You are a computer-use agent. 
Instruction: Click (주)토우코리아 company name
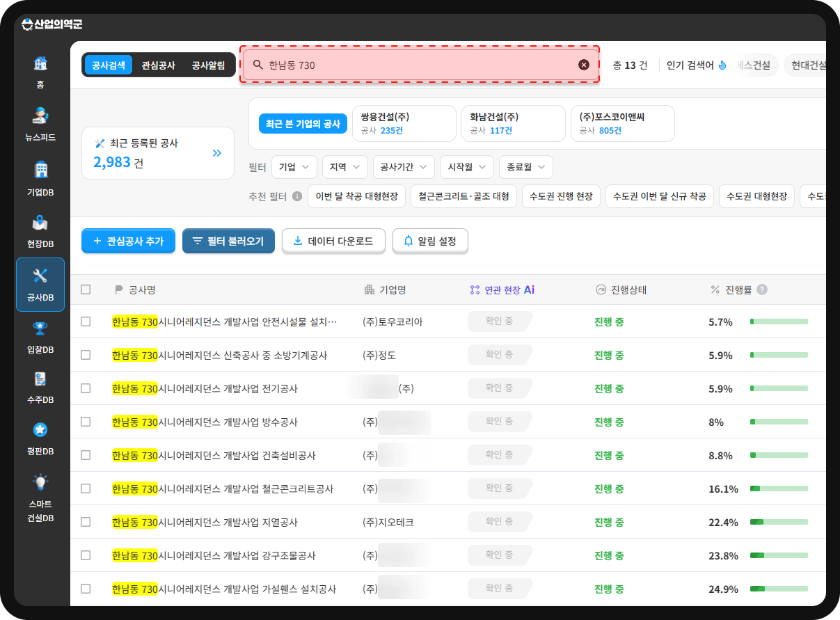(x=393, y=321)
